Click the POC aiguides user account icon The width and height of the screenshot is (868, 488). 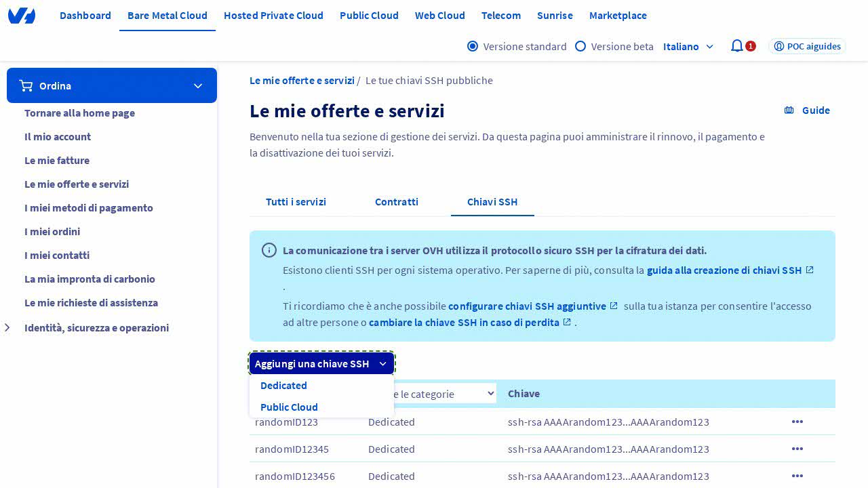tap(779, 46)
